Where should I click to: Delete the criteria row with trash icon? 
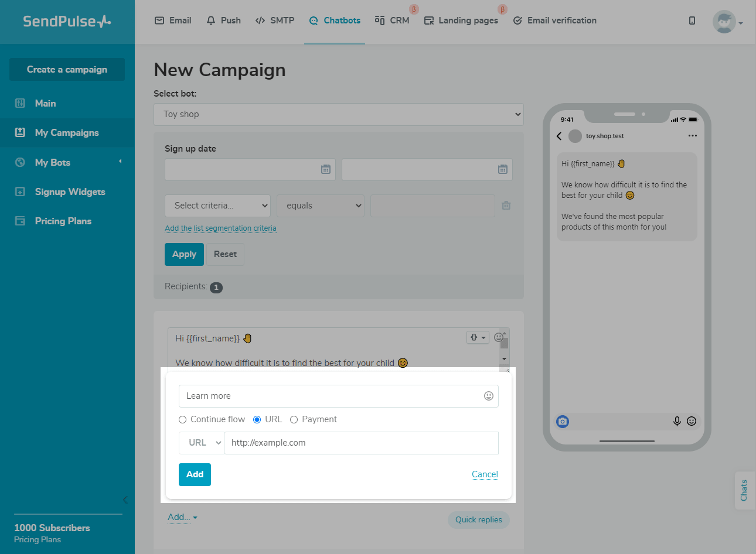(506, 206)
